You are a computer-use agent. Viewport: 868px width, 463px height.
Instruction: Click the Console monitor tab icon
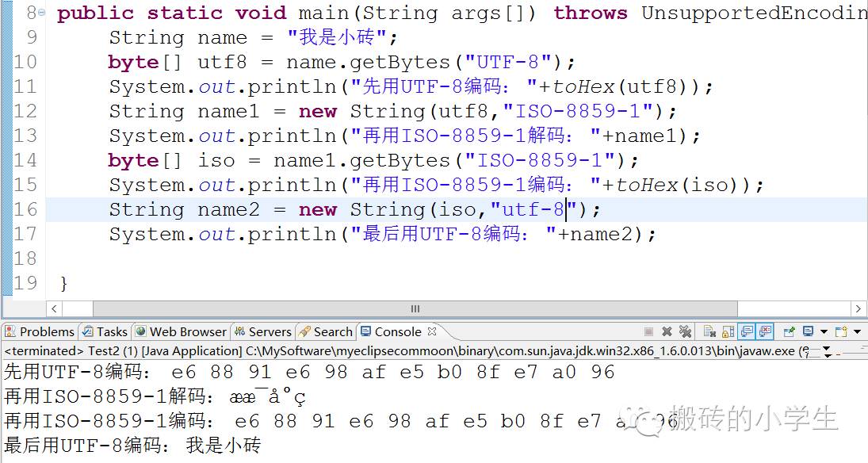point(365,331)
